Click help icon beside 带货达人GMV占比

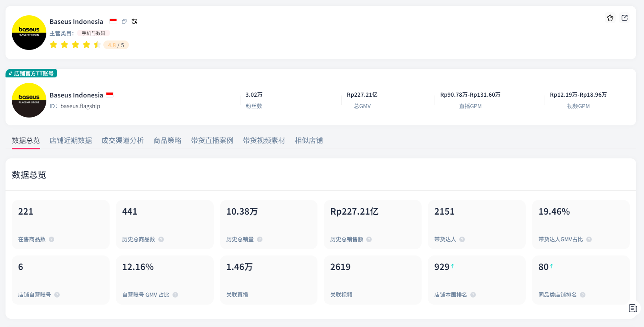[589, 239]
